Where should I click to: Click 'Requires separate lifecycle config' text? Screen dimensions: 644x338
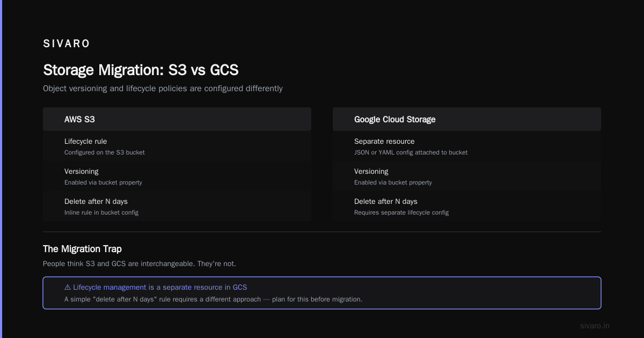tap(401, 212)
